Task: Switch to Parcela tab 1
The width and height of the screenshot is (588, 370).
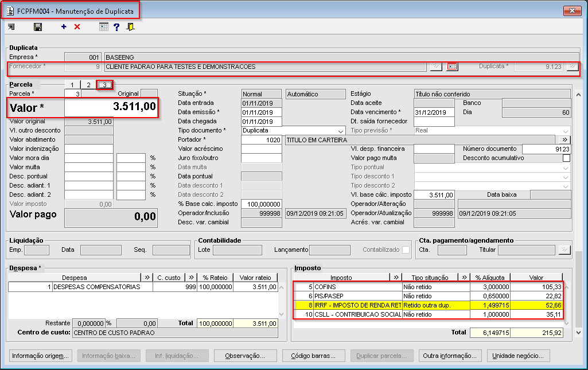Action: pos(72,85)
